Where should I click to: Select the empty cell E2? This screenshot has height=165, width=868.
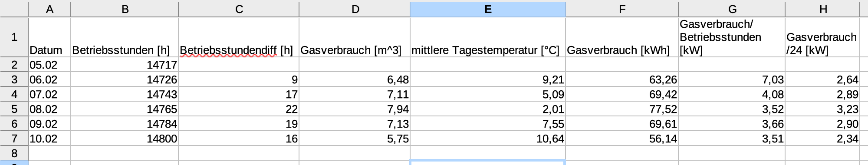click(488, 65)
